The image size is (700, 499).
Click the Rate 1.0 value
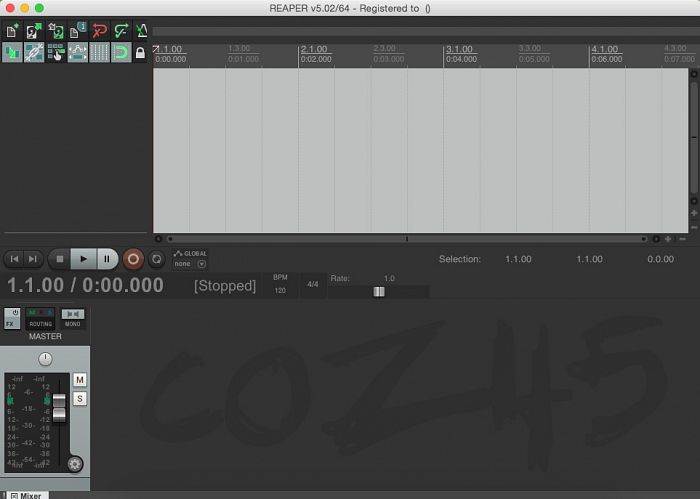click(389, 279)
